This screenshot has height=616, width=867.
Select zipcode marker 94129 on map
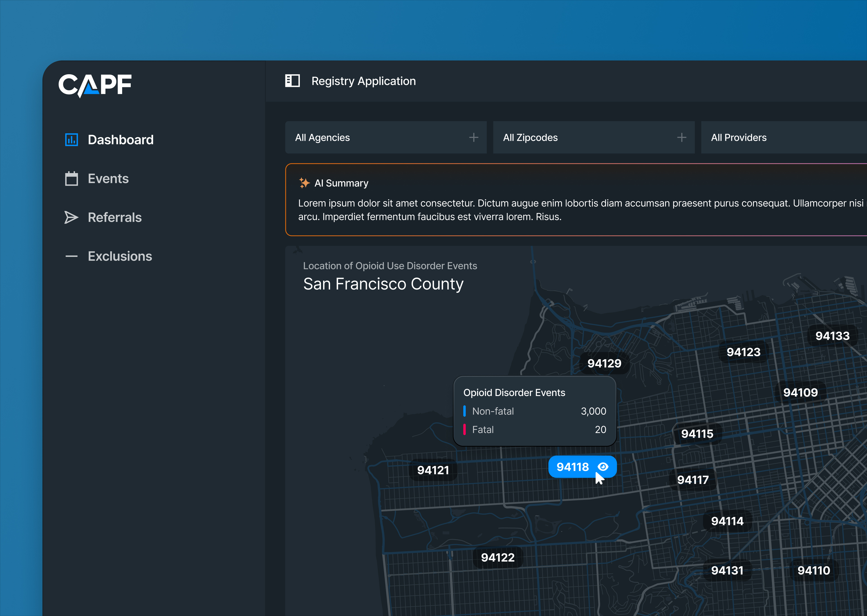604,363
